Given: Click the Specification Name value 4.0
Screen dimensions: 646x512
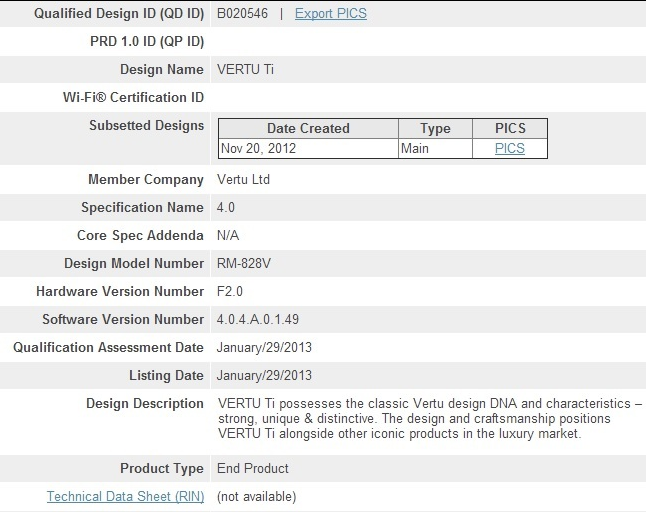Looking at the screenshot, I should tap(226, 207).
